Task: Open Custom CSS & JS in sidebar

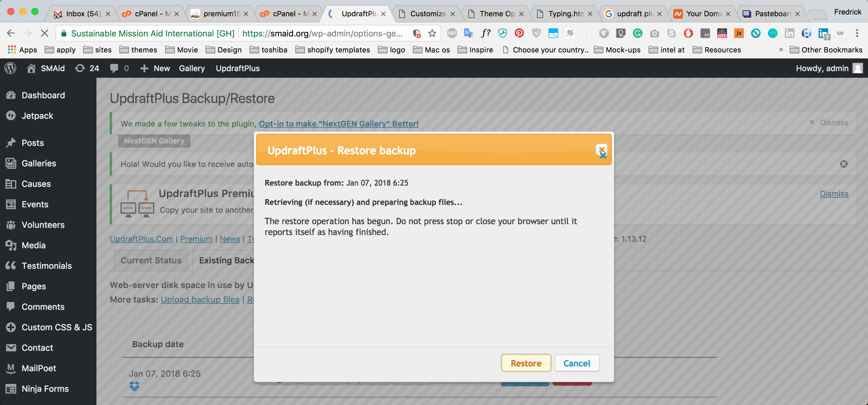Action: click(x=57, y=327)
